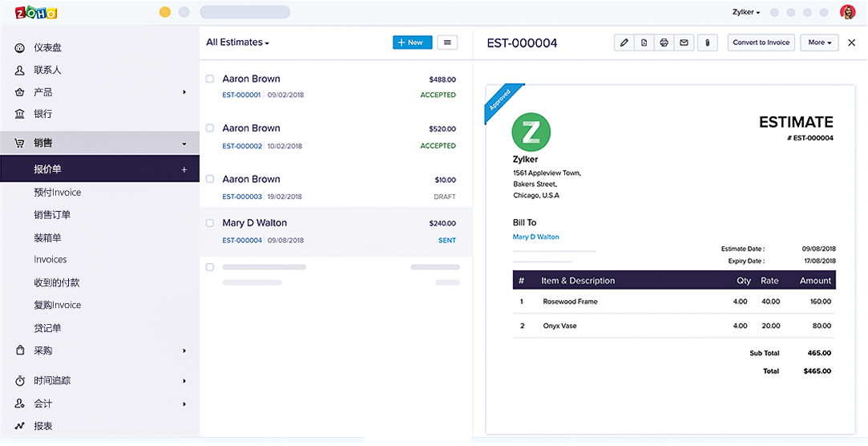Open estimate link EST-000004 in list
The height and width of the screenshot is (446, 868).
coord(242,240)
